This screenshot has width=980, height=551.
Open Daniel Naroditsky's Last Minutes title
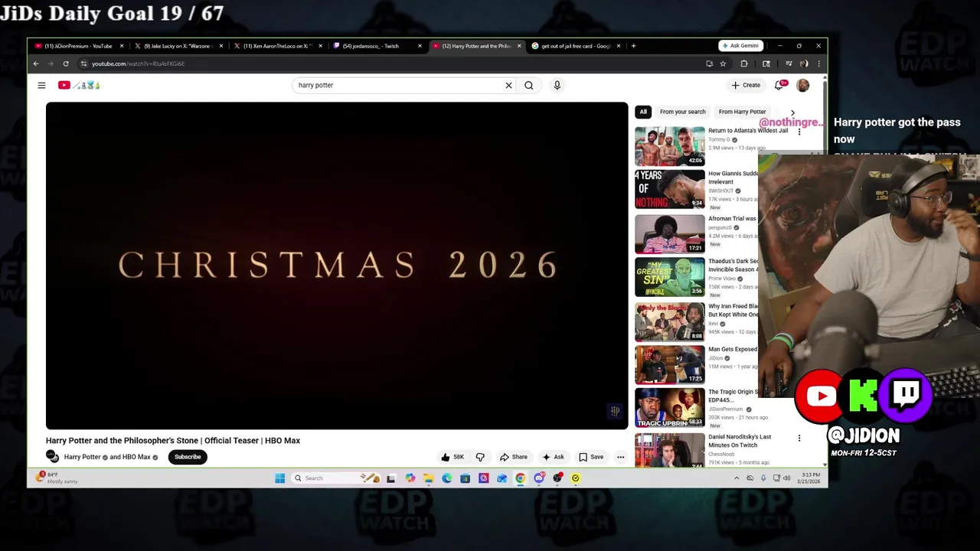point(740,441)
